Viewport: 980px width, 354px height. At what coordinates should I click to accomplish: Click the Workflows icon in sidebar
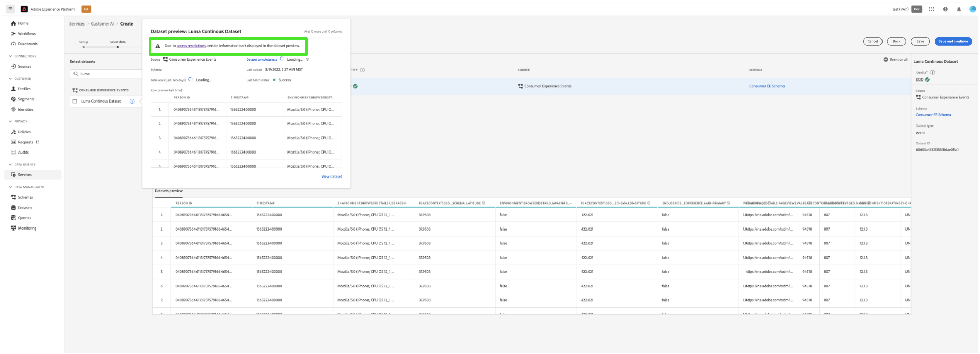(x=13, y=34)
